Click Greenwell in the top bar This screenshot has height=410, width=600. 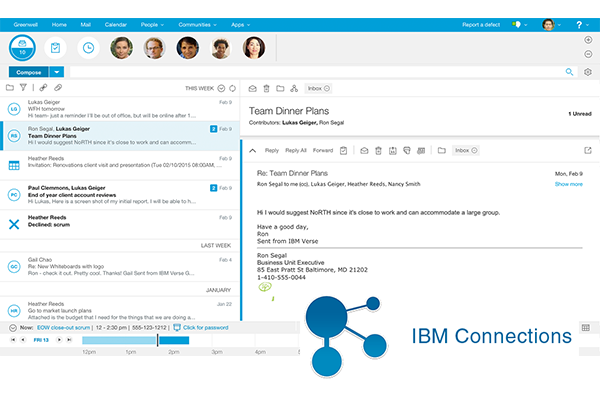[26, 25]
